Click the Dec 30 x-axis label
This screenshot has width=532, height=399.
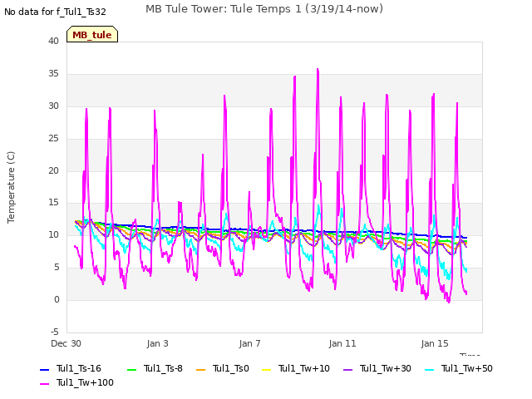click(66, 343)
